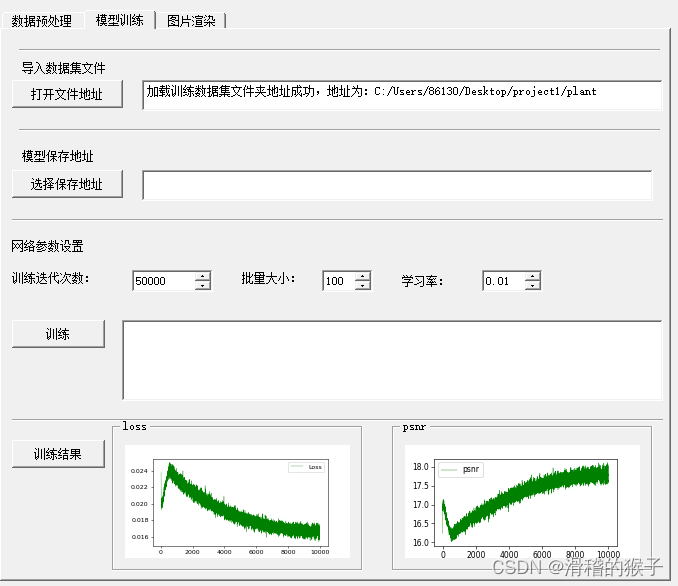Click the 学习率 value field showing 0.01
Screen dimensions: 678x586
coord(504,281)
